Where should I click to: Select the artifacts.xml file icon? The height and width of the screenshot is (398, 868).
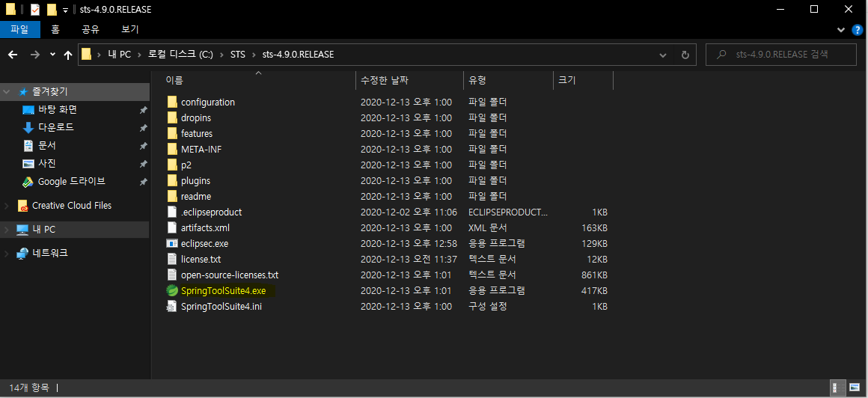pos(171,227)
